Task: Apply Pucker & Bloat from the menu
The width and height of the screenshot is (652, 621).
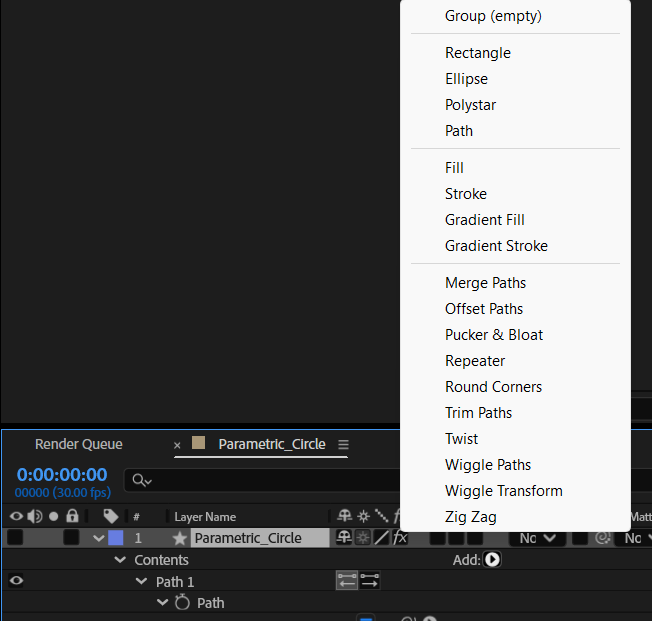Action: pyautogui.click(x=494, y=335)
